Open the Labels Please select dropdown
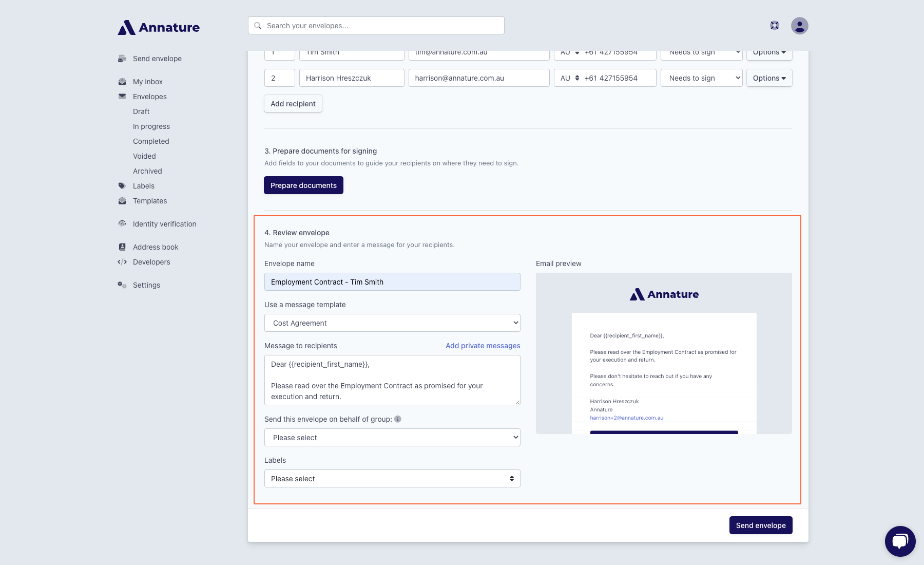924x565 pixels. pyautogui.click(x=392, y=479)
